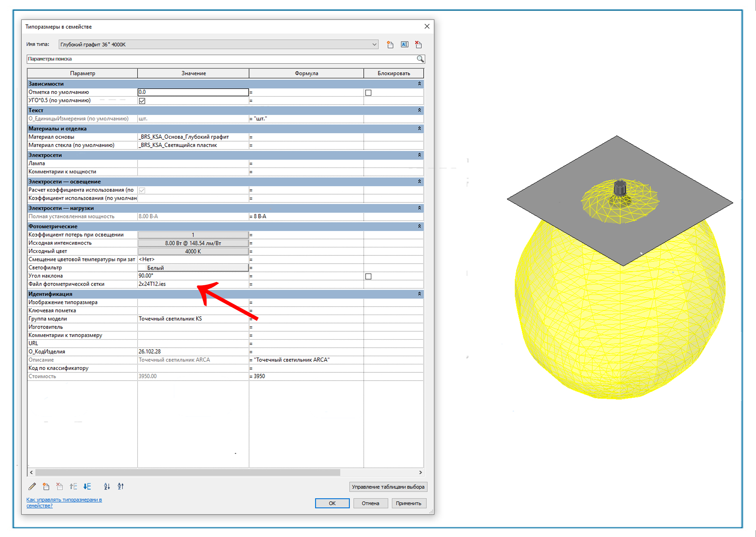Create a new family type

coord(390,45)
